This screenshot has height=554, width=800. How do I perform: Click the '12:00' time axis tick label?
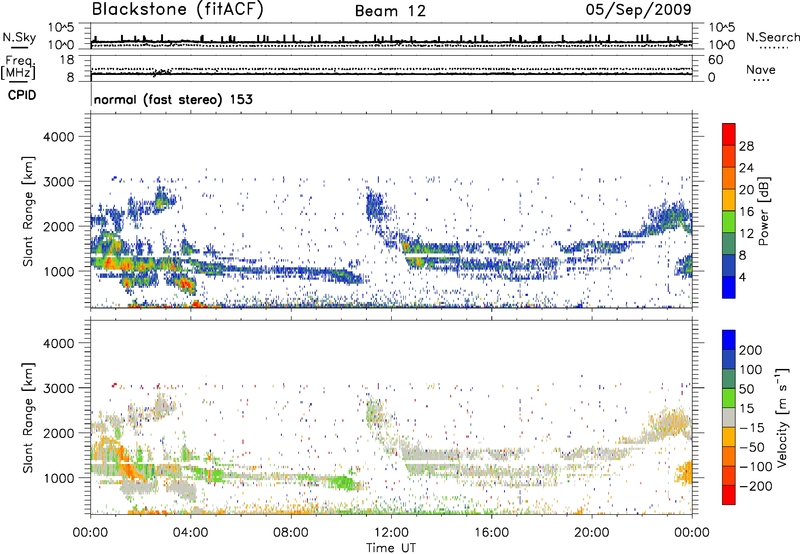[x=391, y=533]
